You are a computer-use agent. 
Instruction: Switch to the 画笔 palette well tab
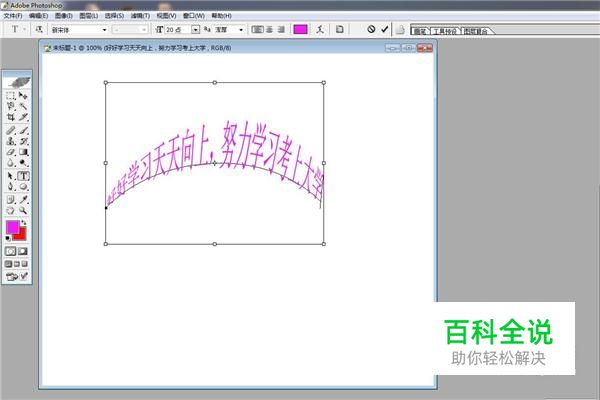[420, 31]
